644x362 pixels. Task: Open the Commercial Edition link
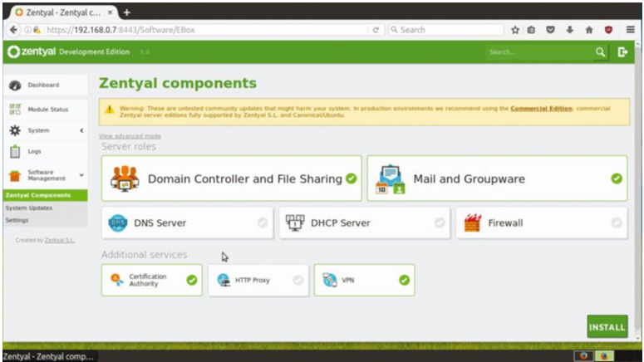tap(541, 109)
